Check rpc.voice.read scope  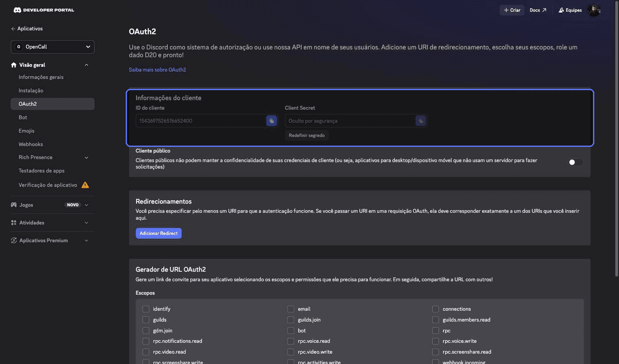(x=290, y=341)
